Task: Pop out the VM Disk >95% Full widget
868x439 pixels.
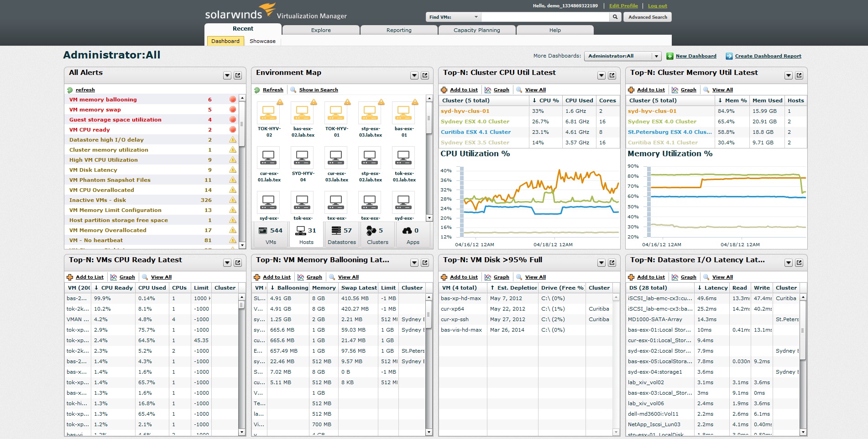Action: click(x=612, y=263)
